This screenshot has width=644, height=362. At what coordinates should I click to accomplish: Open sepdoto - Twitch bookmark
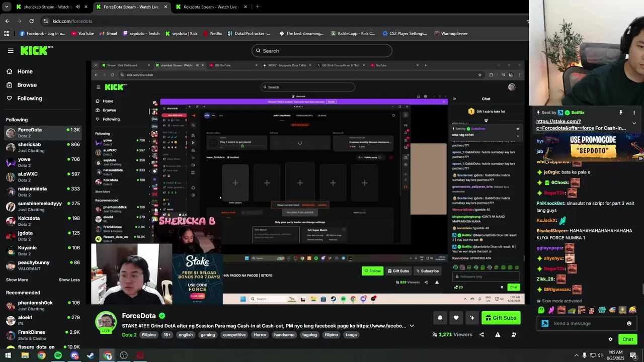point(140,34)
